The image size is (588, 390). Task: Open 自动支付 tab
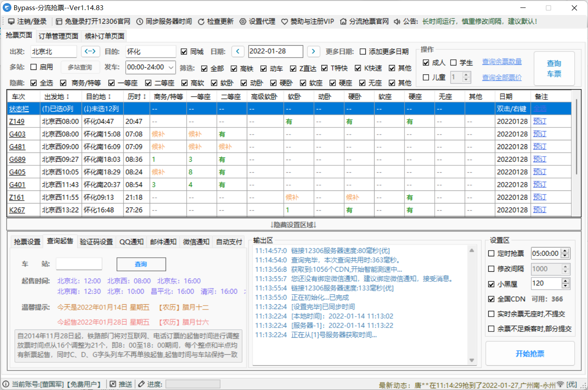tap(229, 242)
